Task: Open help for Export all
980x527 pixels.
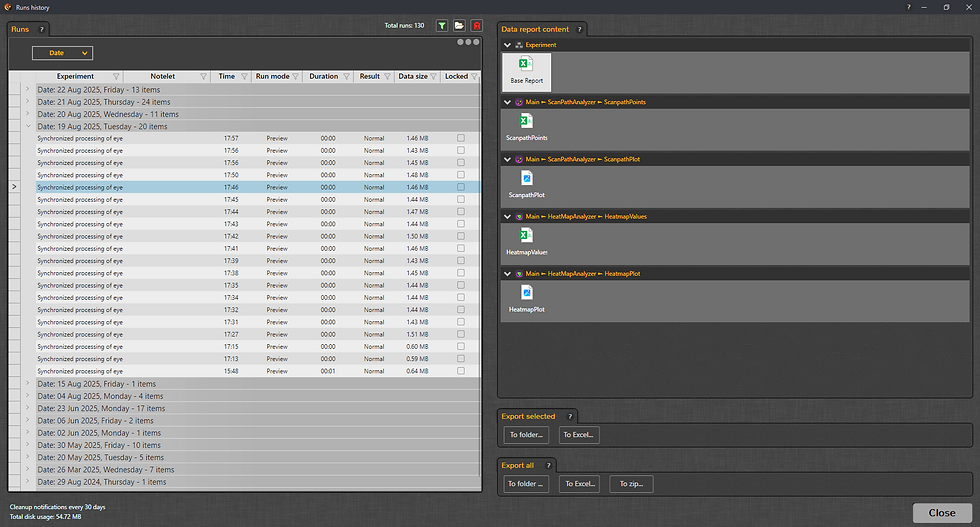Action: [549, 465]
